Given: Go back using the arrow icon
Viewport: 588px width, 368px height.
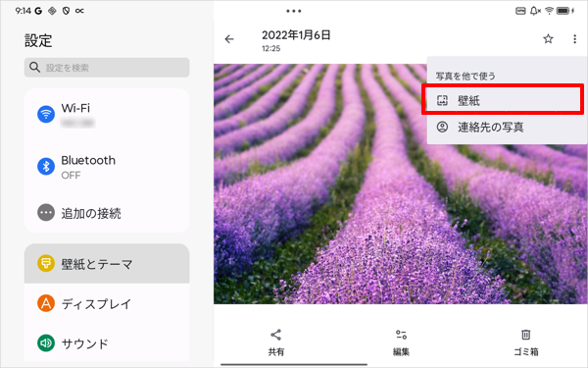Looking at the screenshot, I should (x=229, y=39).
